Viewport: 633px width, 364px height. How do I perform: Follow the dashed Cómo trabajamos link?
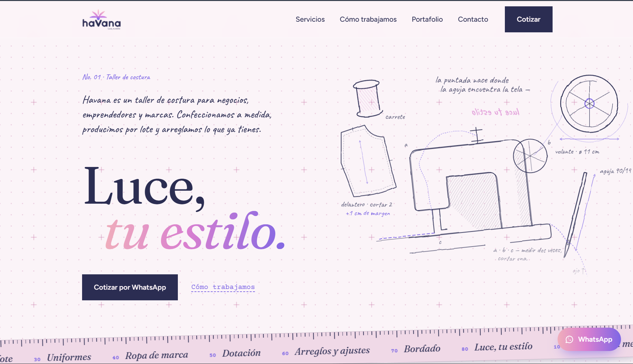point(223,287)
